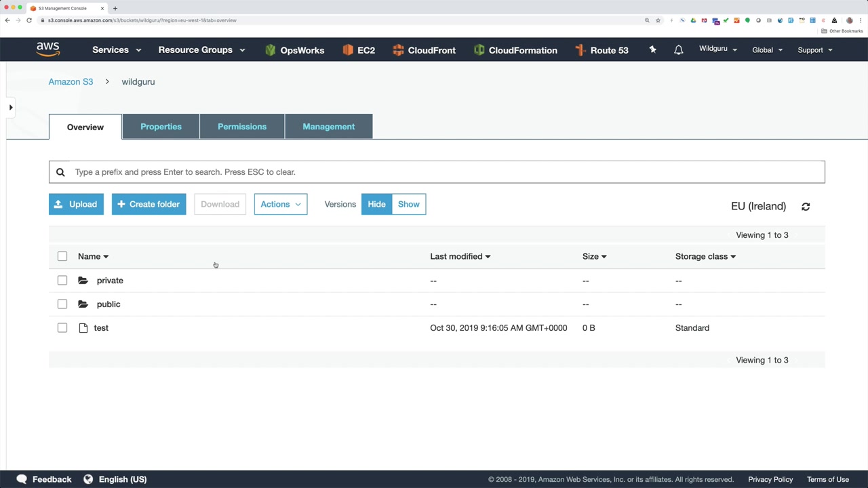Expand the left sidebar arrow
868x488 pixels.
point(11,107)
